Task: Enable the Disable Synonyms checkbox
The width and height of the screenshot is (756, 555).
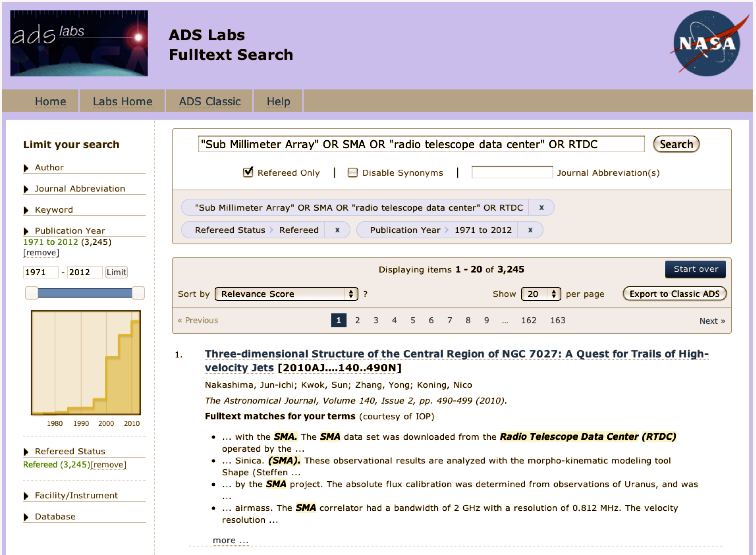Action: (353, 173)
